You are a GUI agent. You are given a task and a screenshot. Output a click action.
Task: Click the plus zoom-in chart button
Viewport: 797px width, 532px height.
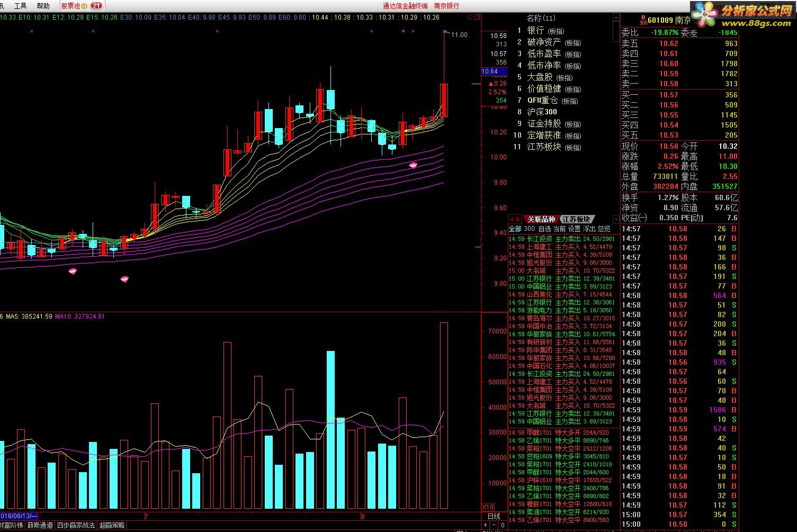point(485,526)
